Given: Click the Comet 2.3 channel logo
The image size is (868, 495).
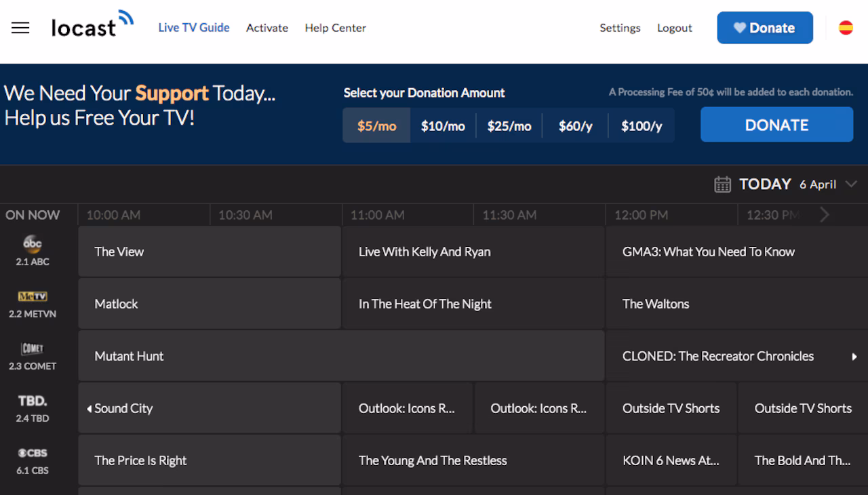Looking at the screenshot, I should (31, 348).
